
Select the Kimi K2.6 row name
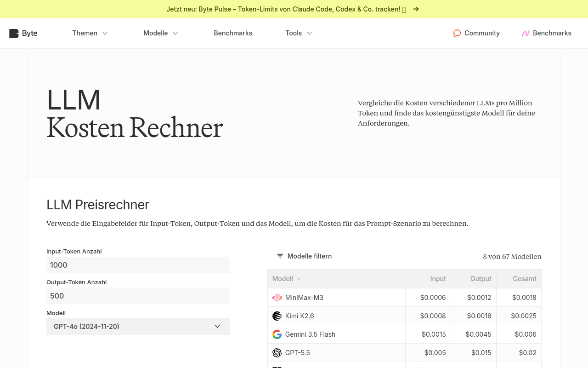click(x=300, y=316)
